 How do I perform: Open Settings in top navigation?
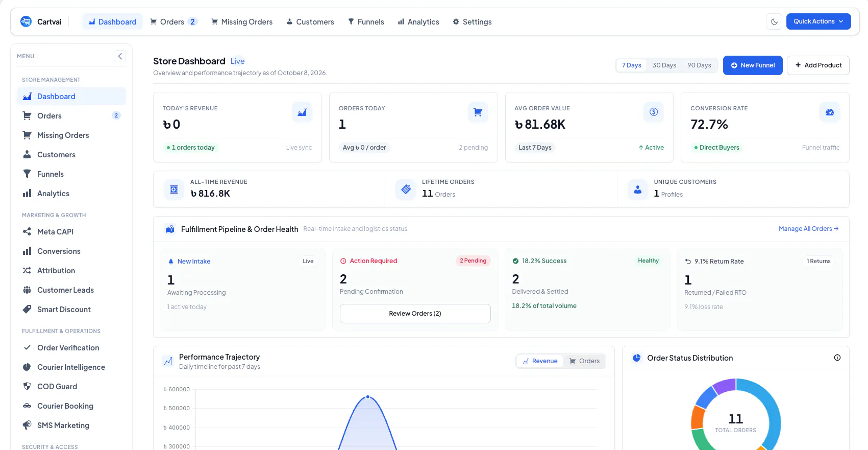tap(472, 22)
